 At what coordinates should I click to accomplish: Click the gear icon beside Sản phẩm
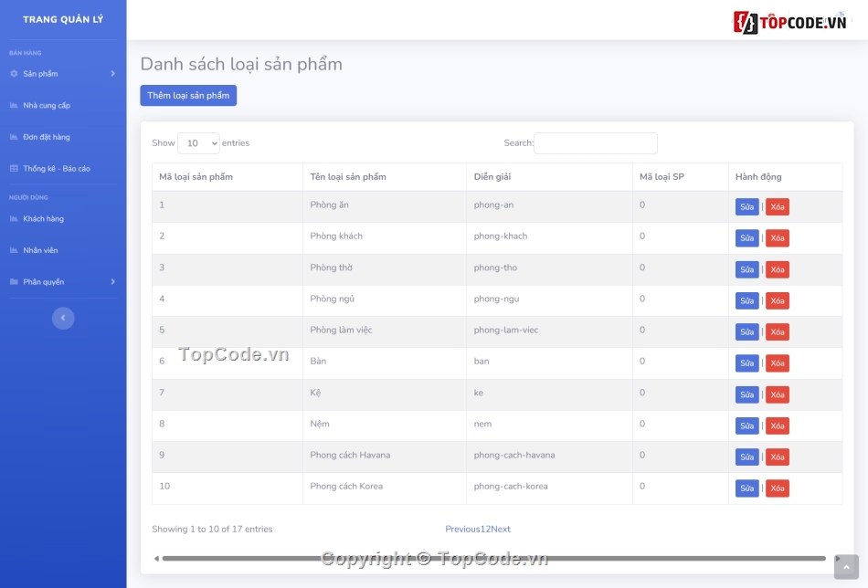(x=14, y=74)
